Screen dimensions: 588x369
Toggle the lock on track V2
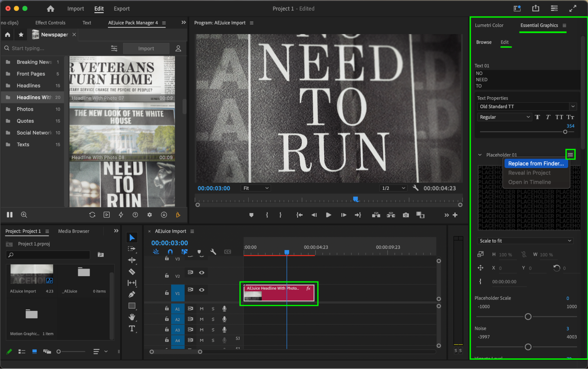[167, 276]
